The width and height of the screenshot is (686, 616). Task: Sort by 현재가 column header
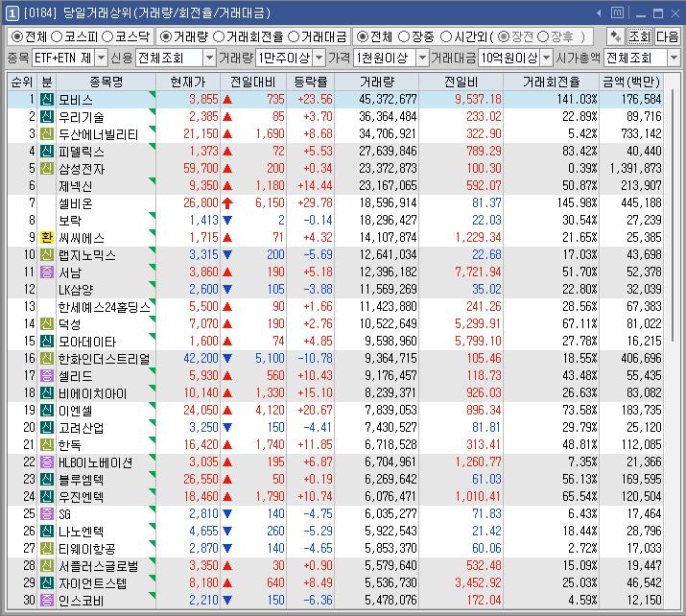point(188,82)
